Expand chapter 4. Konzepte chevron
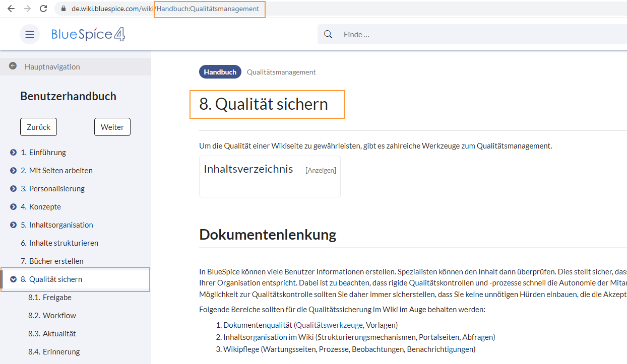This screenshot has height=364, width=627. 14,206
